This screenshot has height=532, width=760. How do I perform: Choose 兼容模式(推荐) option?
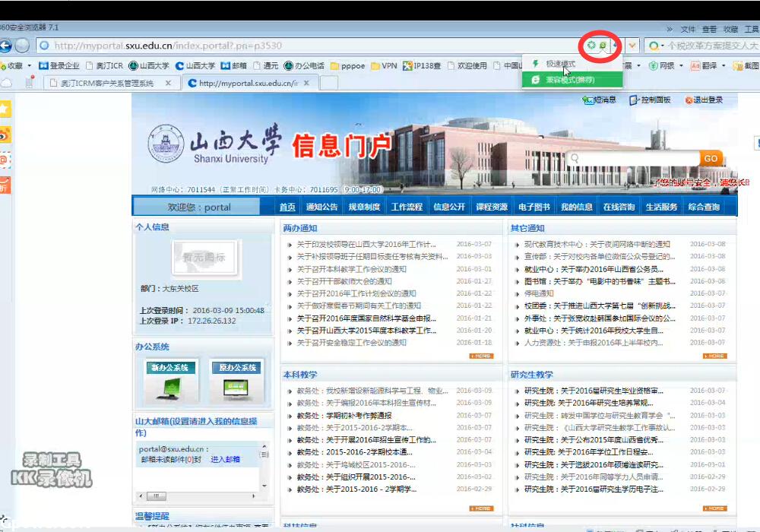pos(570,79)
